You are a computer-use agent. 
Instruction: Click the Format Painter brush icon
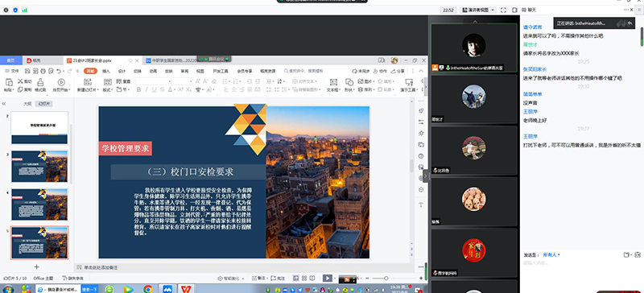click(40, 82)
